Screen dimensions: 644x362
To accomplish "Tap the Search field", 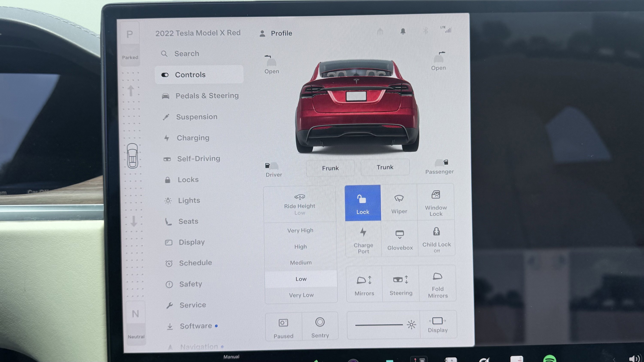I will tap(180, 54).
